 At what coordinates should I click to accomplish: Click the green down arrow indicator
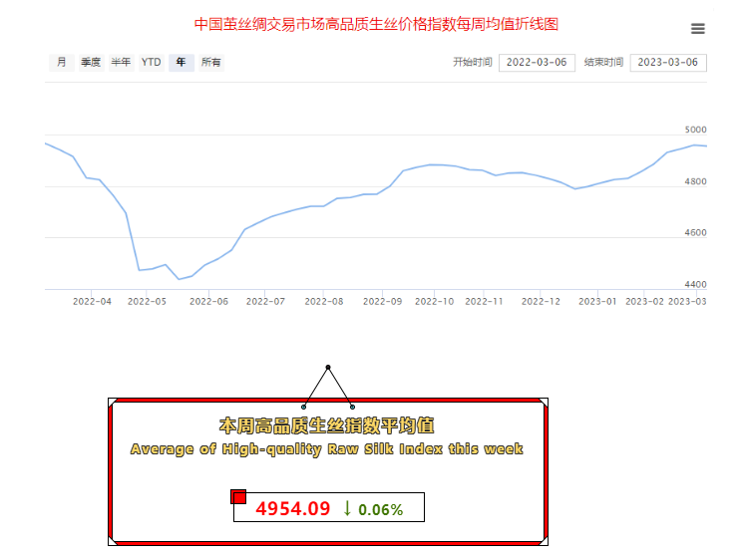pyautogui.click(x=346, y=508)
